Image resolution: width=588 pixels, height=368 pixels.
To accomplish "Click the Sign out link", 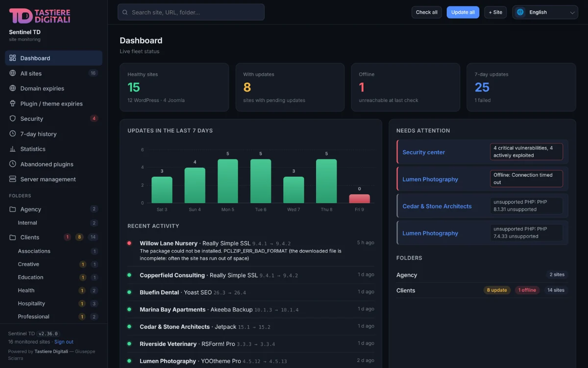I will coord(64,342).
